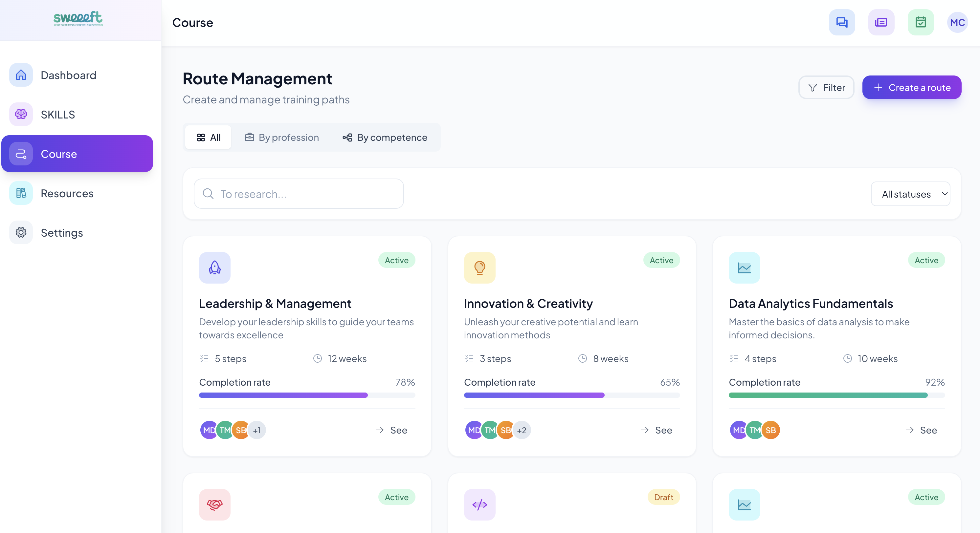Open the chat messages icon in header
The image size is (980, 533).
[841, 22]
